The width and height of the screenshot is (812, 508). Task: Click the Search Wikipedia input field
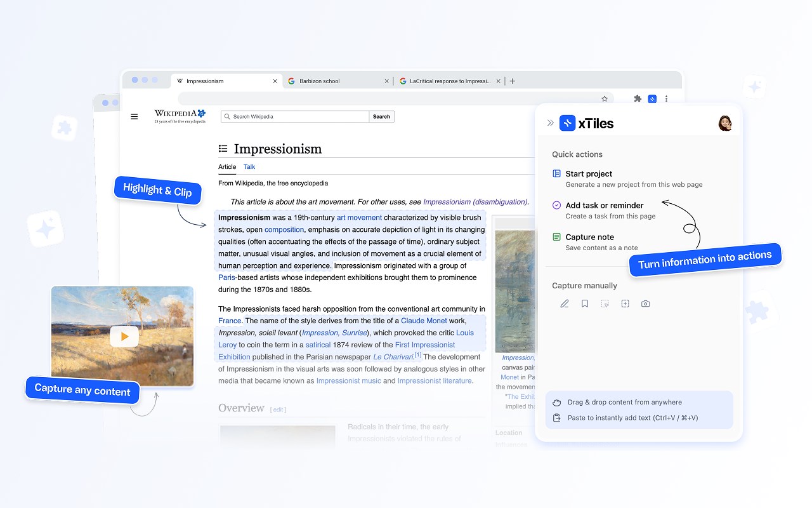[295, 117]
